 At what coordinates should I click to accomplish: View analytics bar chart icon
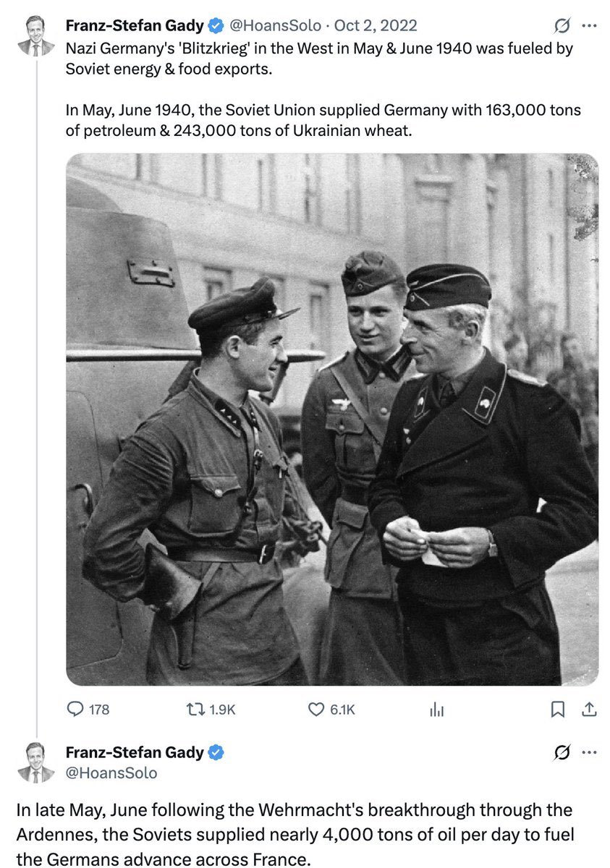436,710
